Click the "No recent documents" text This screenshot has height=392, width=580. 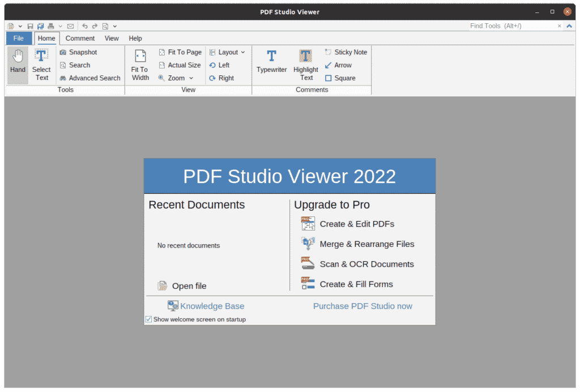189,245
